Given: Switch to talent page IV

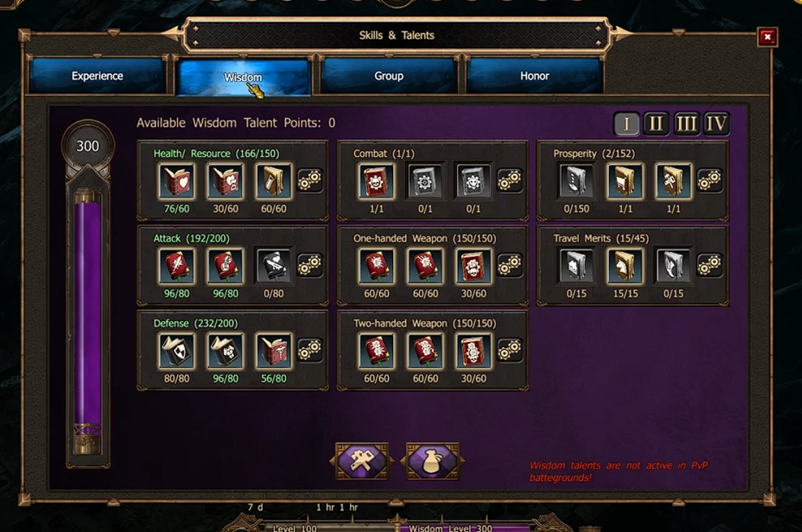Looking at the screenshot, I should click(716, 124).
